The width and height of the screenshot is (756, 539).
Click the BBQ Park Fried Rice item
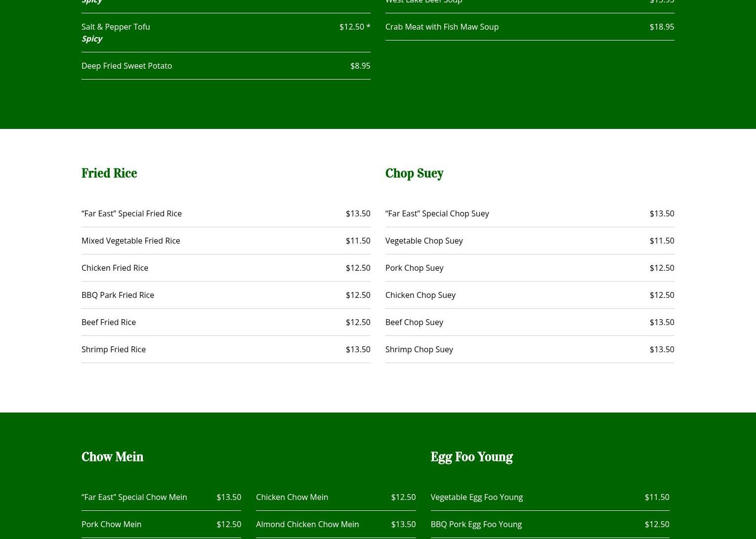[118, 295]
